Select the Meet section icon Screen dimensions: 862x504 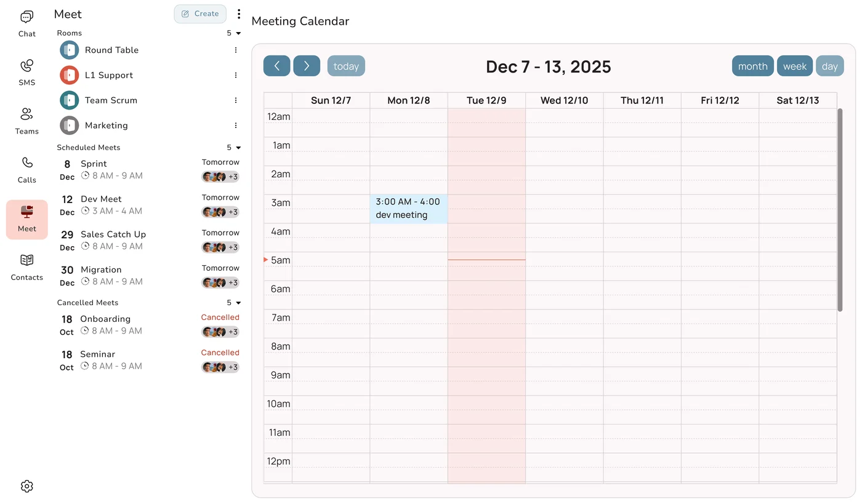tap(26, 220)
